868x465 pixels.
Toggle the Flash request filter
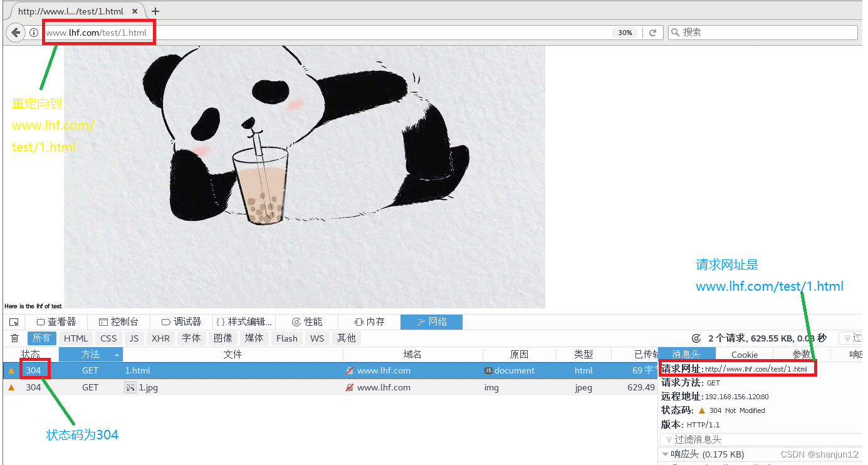[x=287, y=338]
